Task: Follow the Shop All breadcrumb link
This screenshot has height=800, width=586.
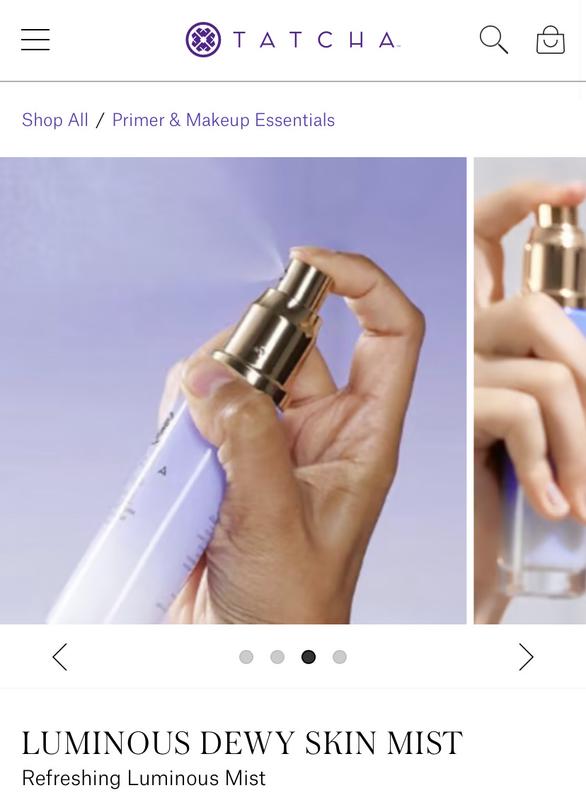Action: coord(55,120)
